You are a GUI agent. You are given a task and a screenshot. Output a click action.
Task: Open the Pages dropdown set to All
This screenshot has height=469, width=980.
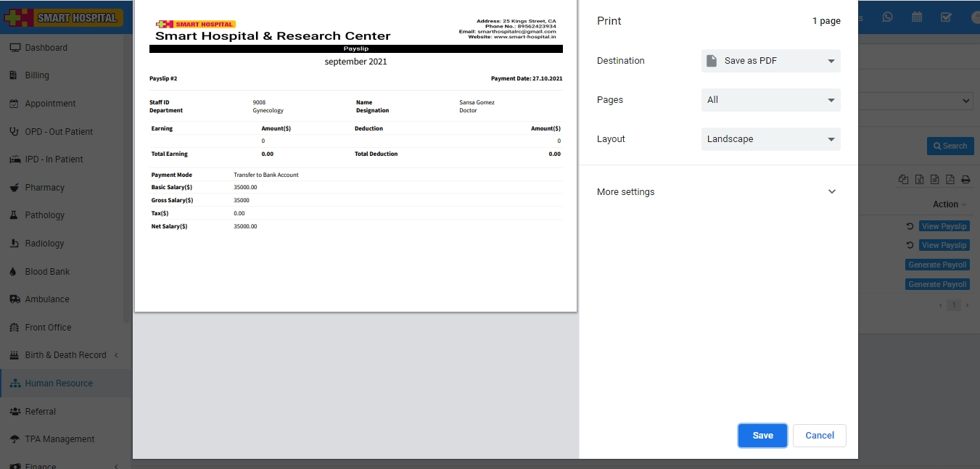point(770,100)
